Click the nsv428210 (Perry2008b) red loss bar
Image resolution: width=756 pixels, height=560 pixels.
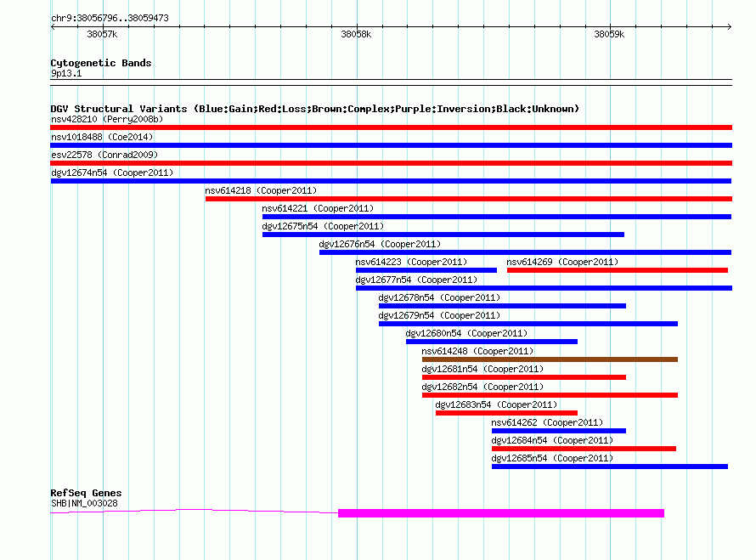391,127
